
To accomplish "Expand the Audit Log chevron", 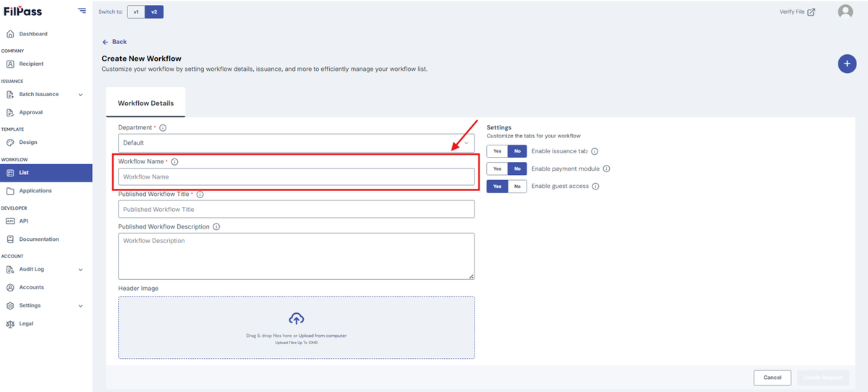I will (x=80, y=270).
